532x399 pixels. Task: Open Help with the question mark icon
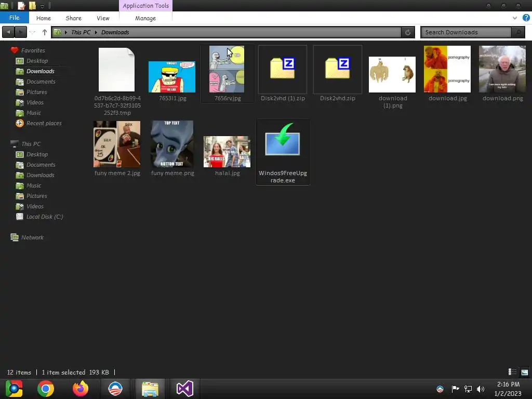pyautogui.click(x=526, y=18)
